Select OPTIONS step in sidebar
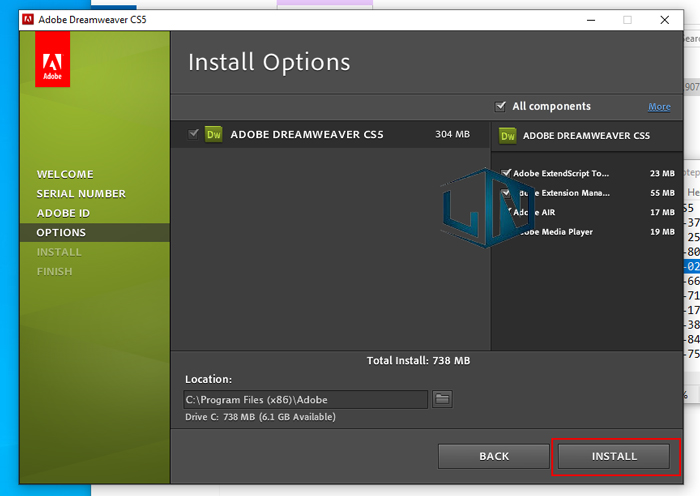The height and width of the screenshot is (496, 700). pos(95,233)
